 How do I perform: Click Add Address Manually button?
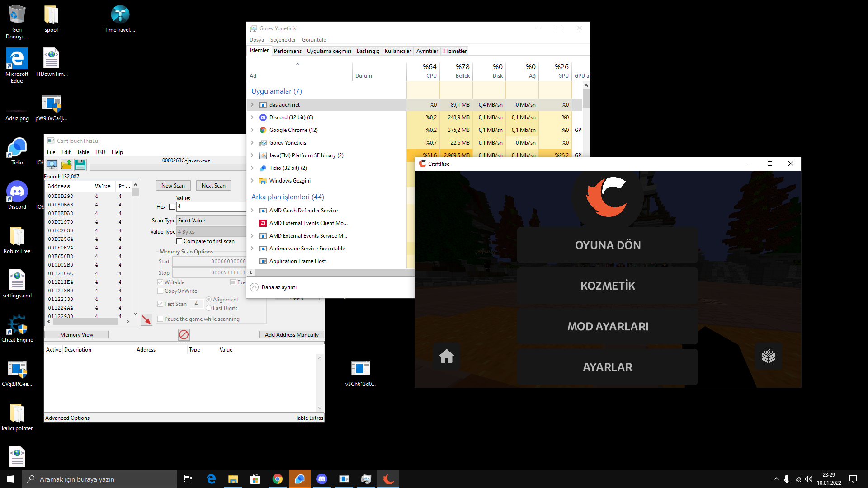[292, 335]
